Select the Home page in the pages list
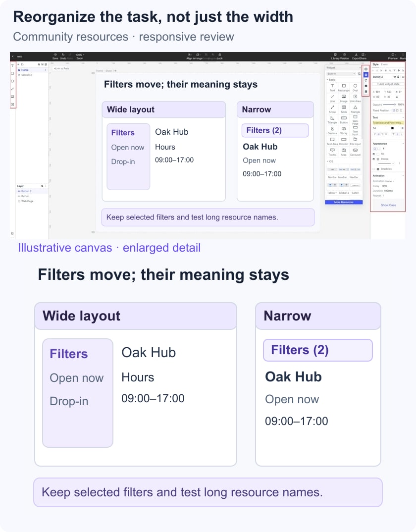The height and width of the screenshot is (532, 416). [32, 70]
